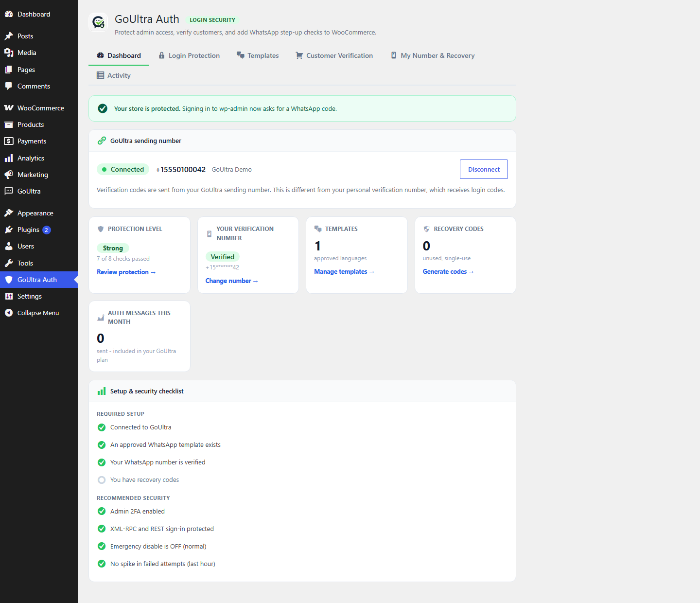Click the Plugins plug icon

tap(9, 230)
